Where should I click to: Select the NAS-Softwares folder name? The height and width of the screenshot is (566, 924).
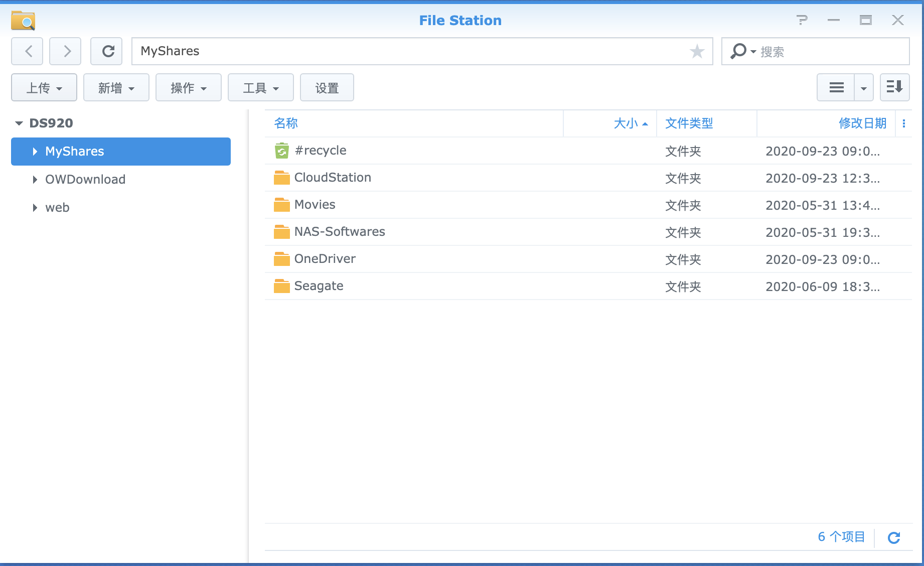click(x=340, y=232)
